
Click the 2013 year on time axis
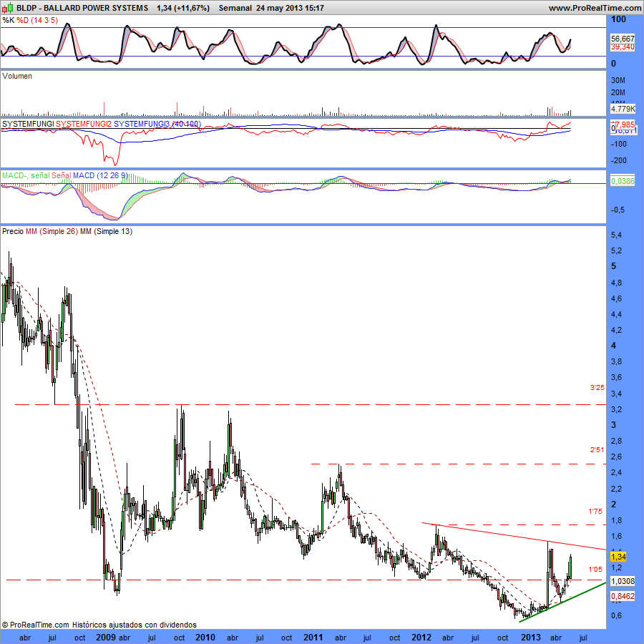point(531,637)
